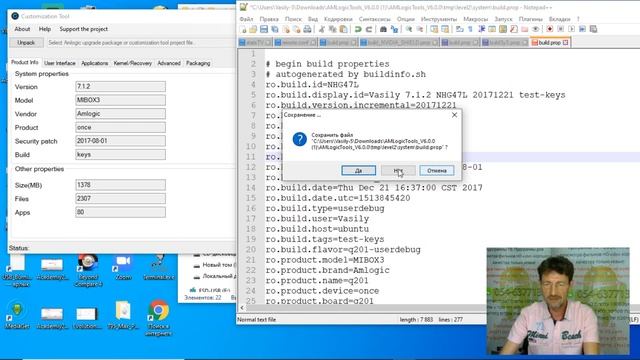Click the Paste clipboard icon
Screen dimensions: 640x360
[x=344, y=29]
